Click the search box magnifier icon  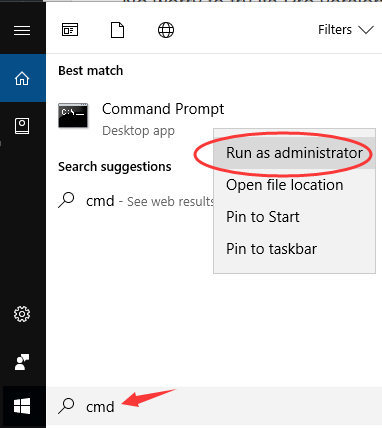point(66,406)
